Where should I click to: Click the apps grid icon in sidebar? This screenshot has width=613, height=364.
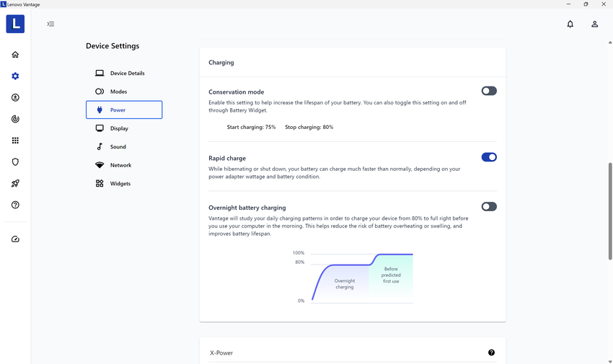click(x=15, y=141)
